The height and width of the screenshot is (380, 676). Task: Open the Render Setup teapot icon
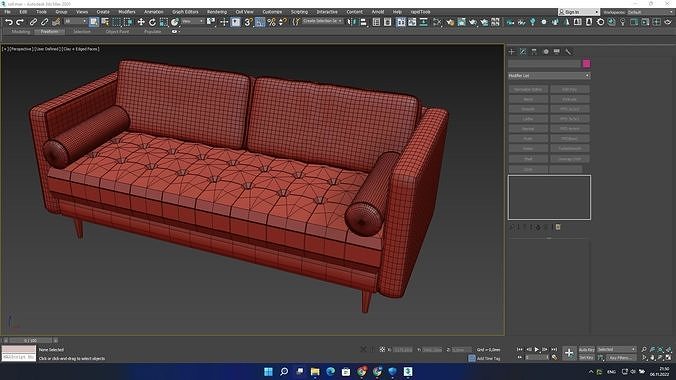450,22
